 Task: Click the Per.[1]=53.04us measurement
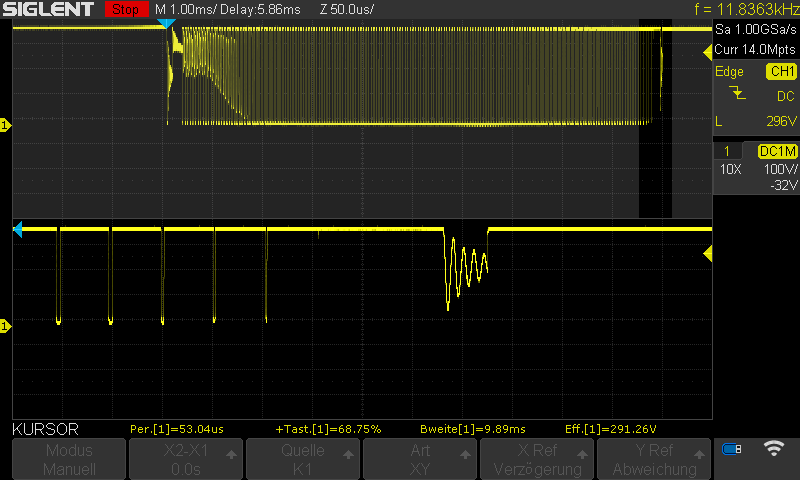[x=177, y=429]
